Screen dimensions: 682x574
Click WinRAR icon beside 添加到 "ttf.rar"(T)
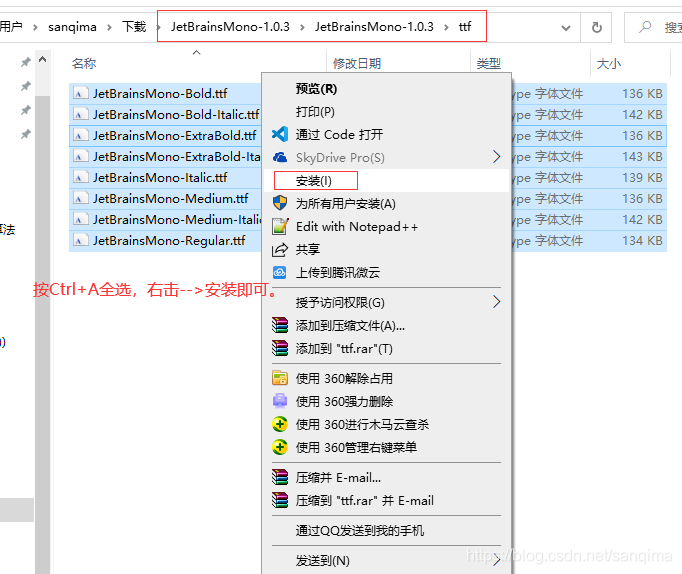280,348
